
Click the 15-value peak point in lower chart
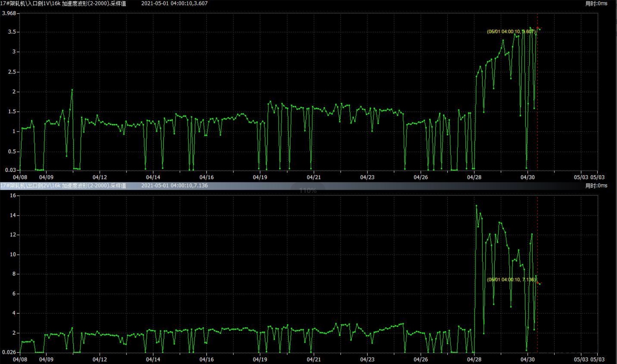click(x=476, y=205)
